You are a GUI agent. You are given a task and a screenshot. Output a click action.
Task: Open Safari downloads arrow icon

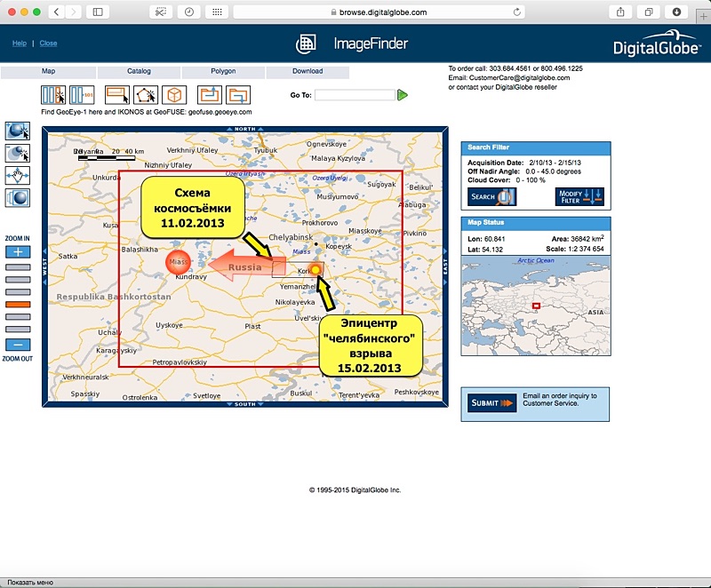click(676, 12)
